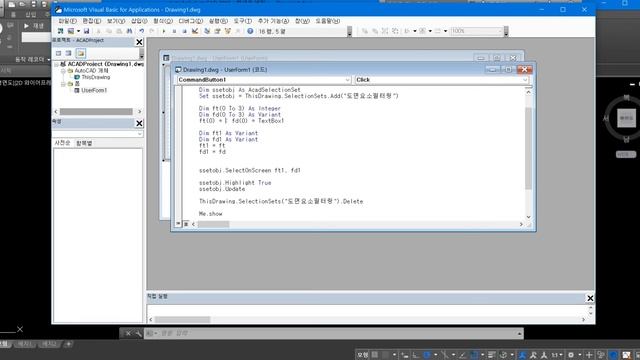Switch to Procedure View in the code window
Image resolution: width=640 pixels, height=360 pixels.
coord(178,224)
